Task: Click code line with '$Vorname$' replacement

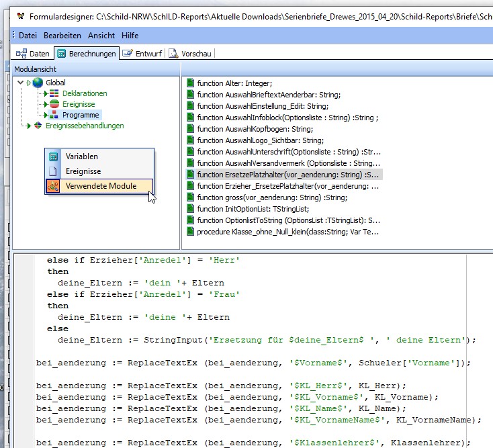Action: (253, 363)
